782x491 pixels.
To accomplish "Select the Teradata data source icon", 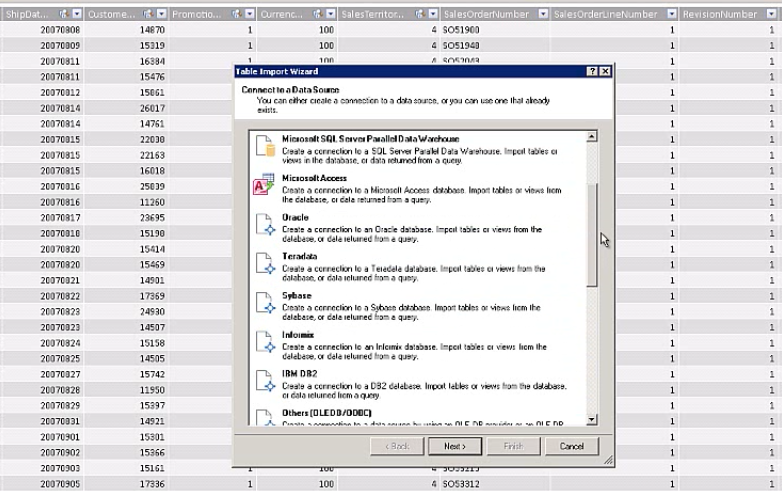I will (x=265, y=263).
